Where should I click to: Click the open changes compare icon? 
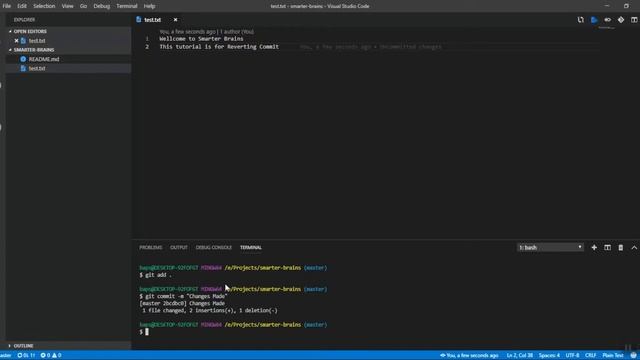[x=580, y=20]
